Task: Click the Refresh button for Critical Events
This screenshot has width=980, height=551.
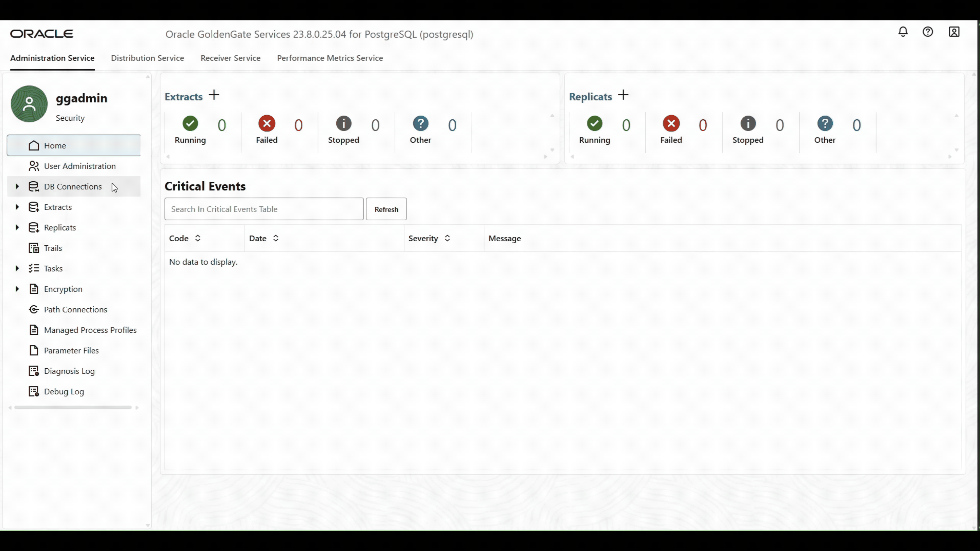Action: [386, 209]
